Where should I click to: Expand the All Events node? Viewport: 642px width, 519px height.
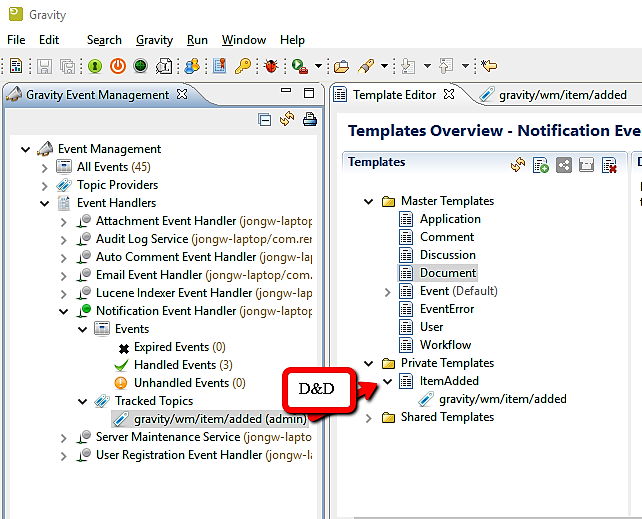pyautogui.click(x=45, y=167)
